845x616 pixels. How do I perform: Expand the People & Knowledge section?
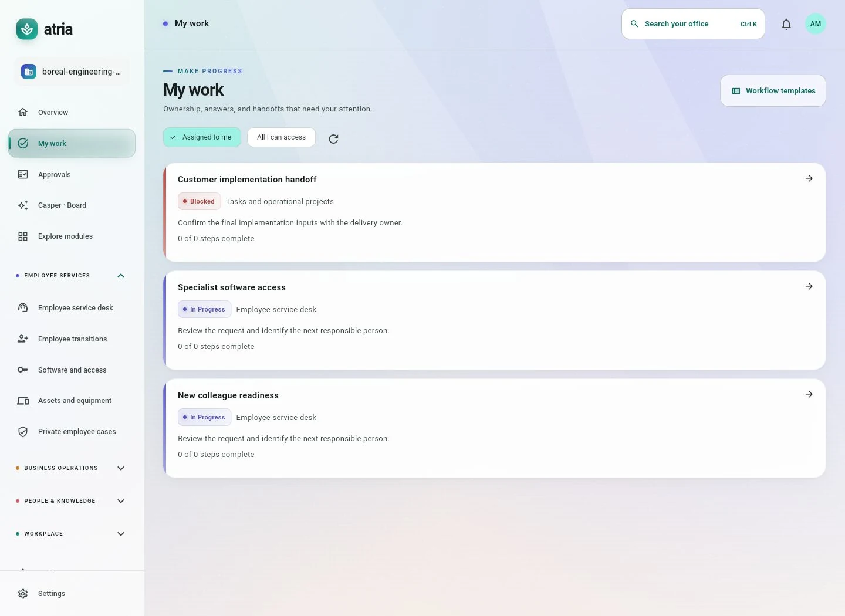pos(121,501)
